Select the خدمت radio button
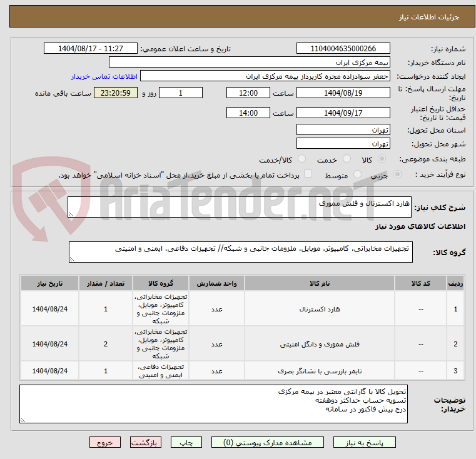476x459 pixels. 347,159
